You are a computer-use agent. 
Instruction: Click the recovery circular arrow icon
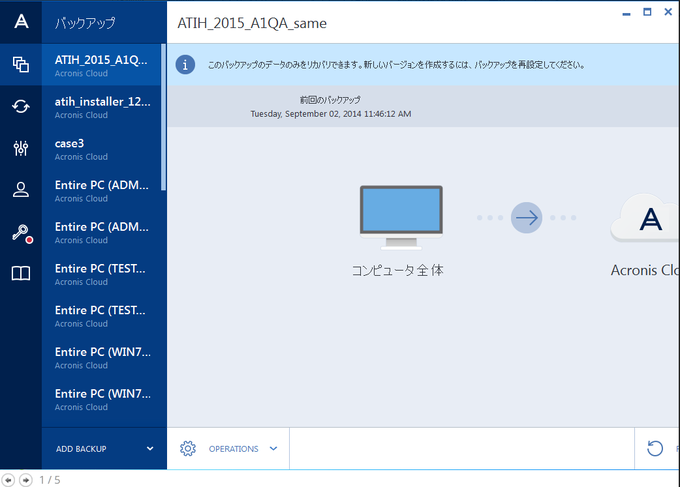click(x=655, y=448)
